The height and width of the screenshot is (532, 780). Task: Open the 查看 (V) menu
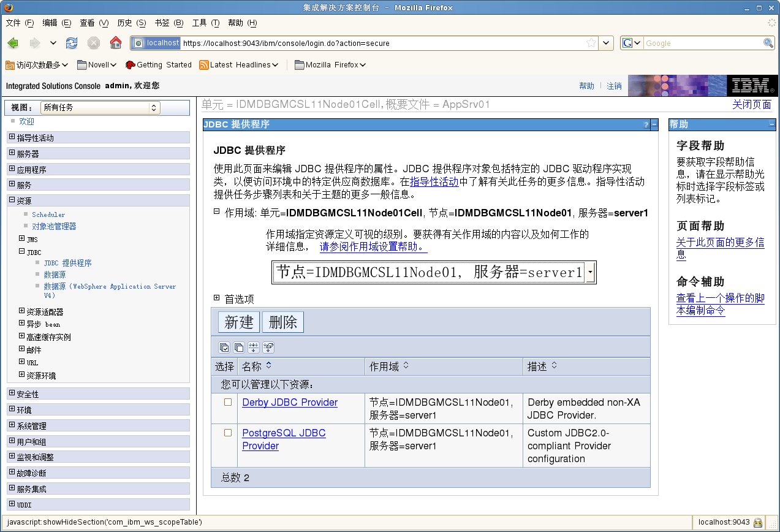[94, 23]
